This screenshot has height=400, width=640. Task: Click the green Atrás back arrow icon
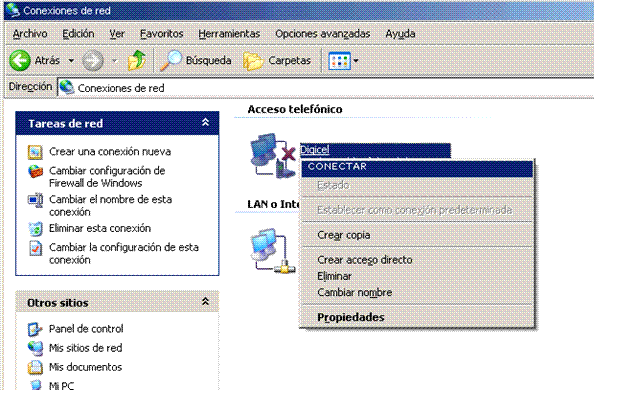coord(20,60)
